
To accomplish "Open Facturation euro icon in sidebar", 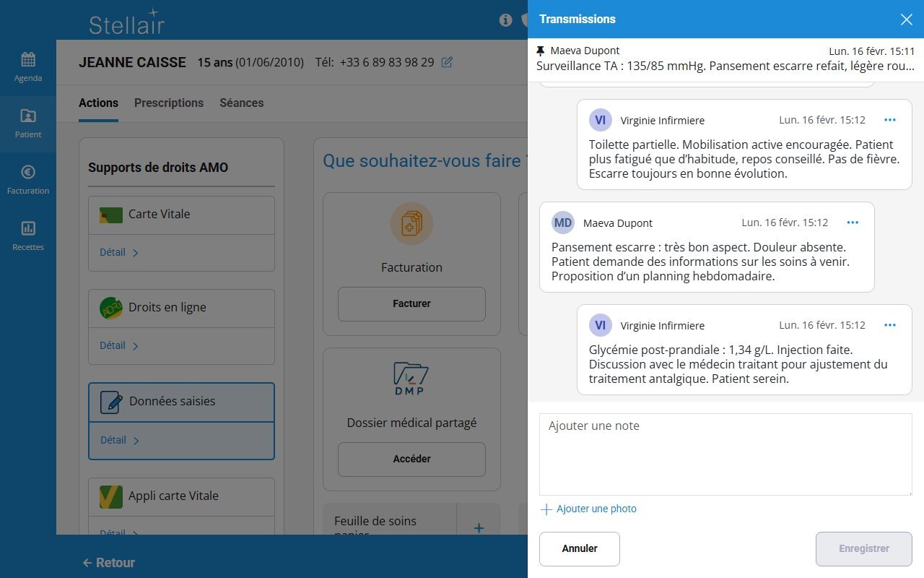I will click(28, 173).
